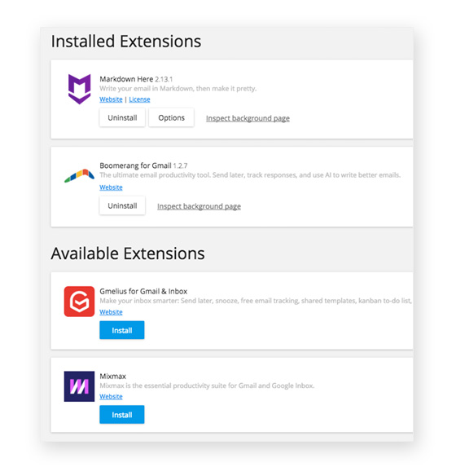Click the Markdown Here purple logo icon

point(79,89)
